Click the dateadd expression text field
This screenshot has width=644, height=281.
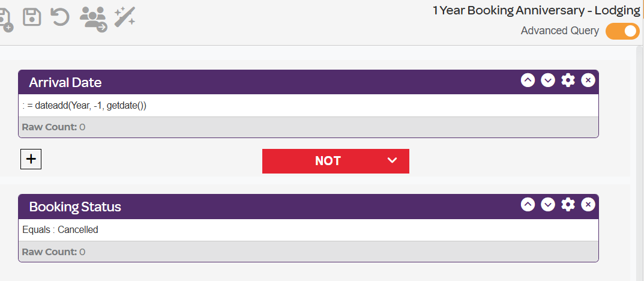pyautogui.click(x=308, y=106)
